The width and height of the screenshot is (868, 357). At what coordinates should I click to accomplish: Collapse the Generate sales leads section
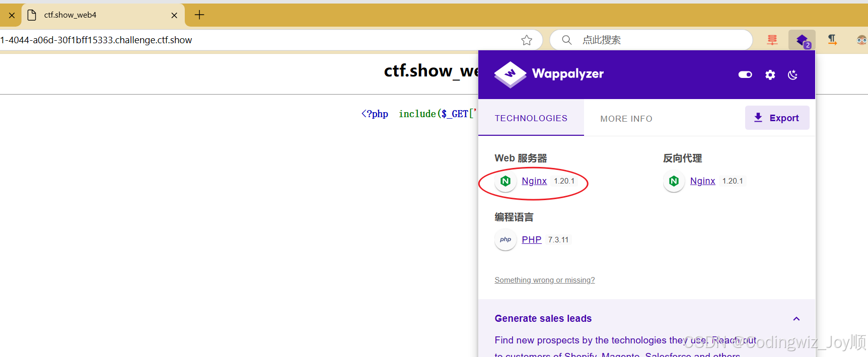pyautogui.click(x=796, y=319)
